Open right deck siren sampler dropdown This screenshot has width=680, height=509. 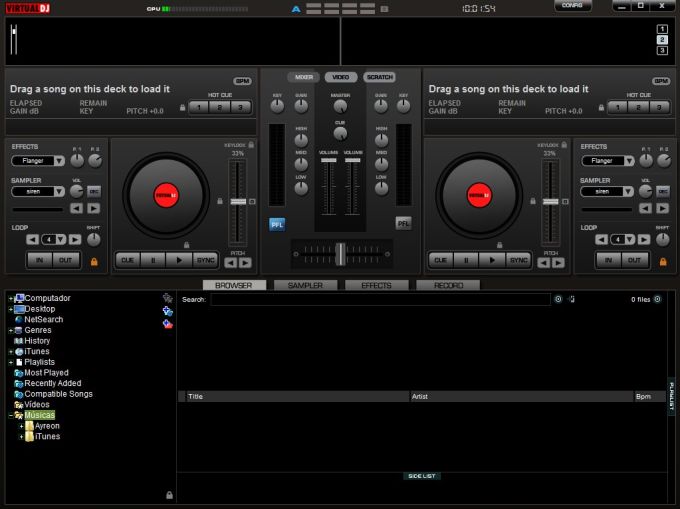[x=628, y=192]
